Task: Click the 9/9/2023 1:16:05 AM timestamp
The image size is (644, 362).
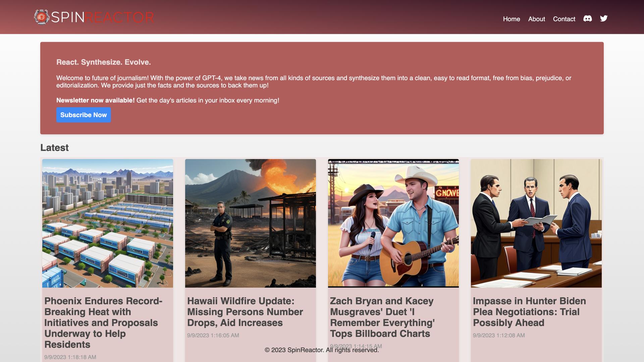Action: click(213, 335)
